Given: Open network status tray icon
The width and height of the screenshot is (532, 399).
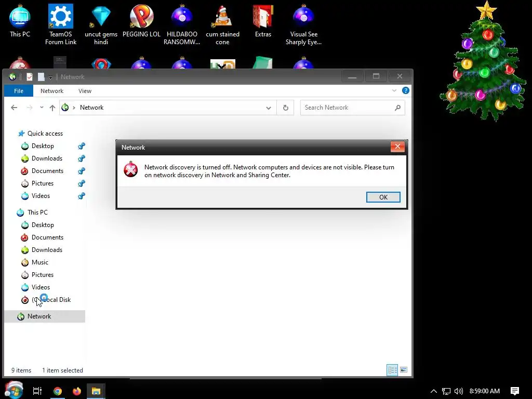Looking at the screenshot, I should [446, 391].
